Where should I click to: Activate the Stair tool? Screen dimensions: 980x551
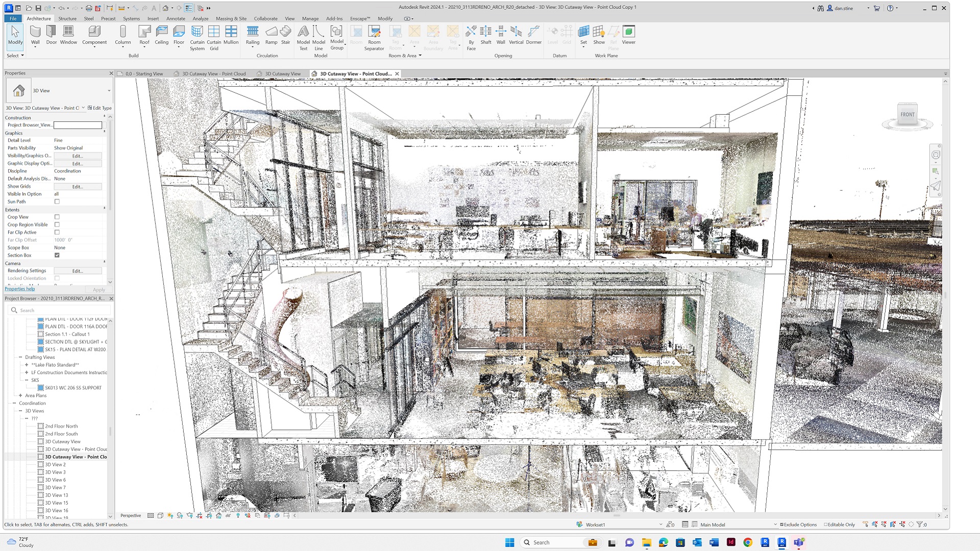[285, 36]
